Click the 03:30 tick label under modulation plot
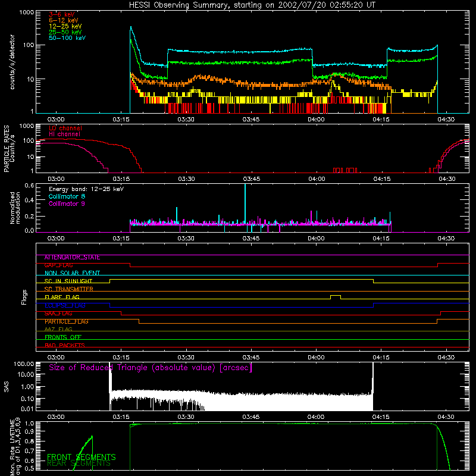The width and height of the screenshot is (476, 476). 186,239
